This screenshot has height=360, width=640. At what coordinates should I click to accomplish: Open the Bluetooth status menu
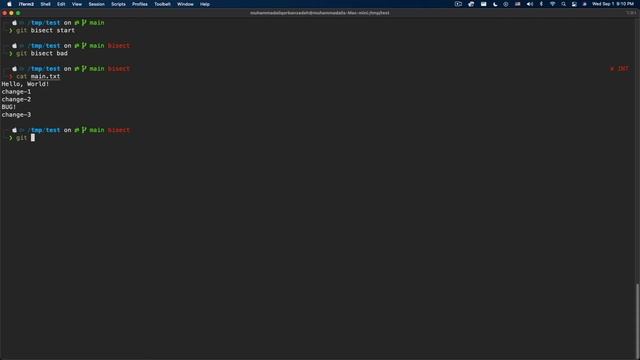pos(541,4)
